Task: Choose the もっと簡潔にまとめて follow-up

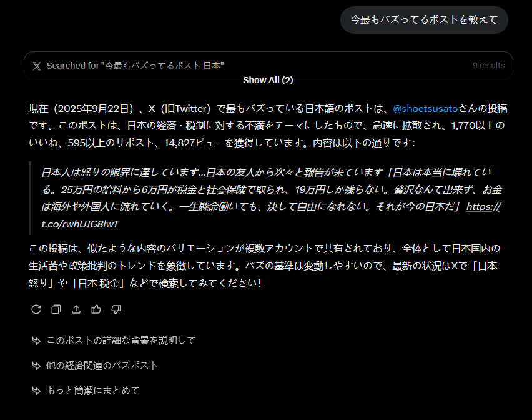Action: tap(93, 391)
